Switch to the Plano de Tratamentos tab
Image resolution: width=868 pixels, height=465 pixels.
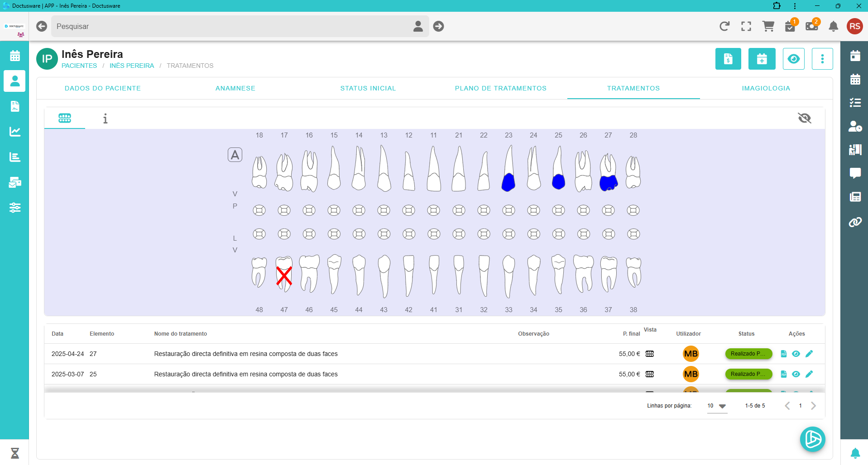click(x=500, y=88)
